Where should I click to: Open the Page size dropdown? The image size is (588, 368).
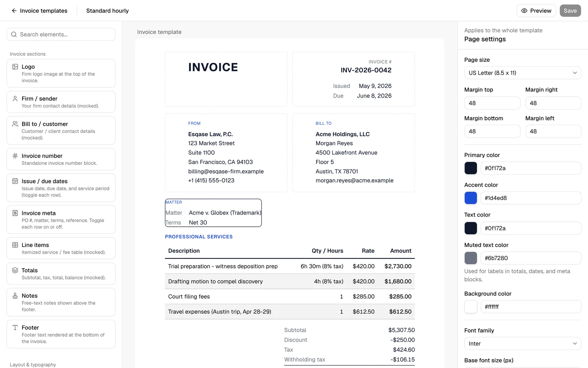tap(523, 73)
